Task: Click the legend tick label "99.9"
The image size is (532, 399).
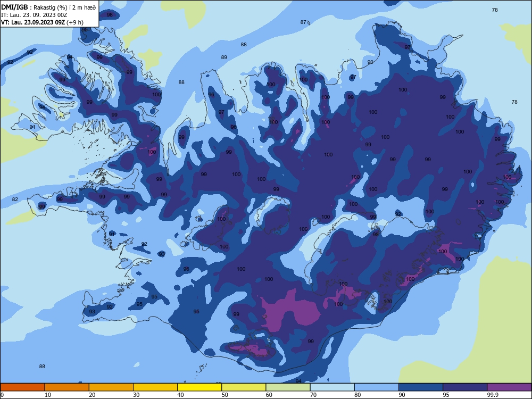Action: click(493, 395)
